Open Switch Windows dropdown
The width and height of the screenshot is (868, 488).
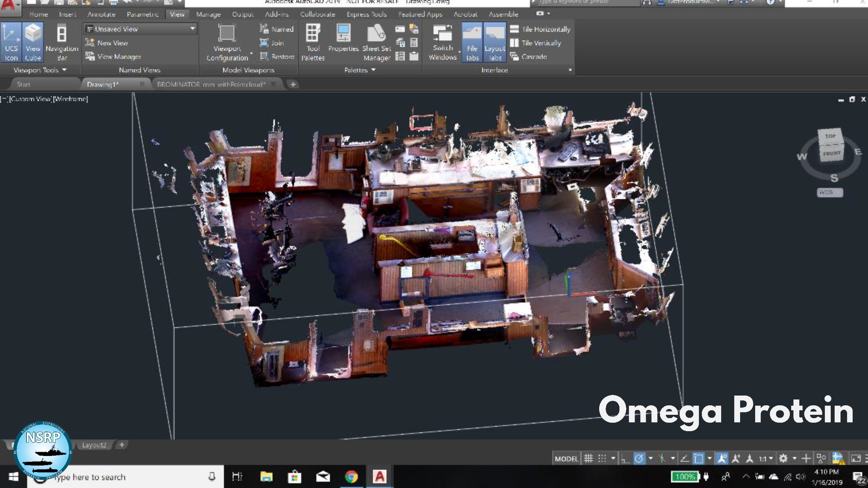[443, 42]
